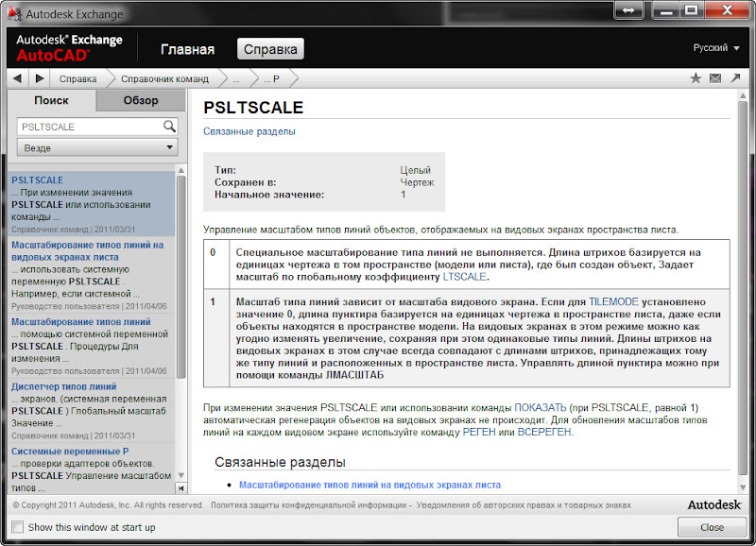Open bottom link Масштабирование типов линий на видовых экранах листа
This screenshot has height=546, width=756.
369,485
